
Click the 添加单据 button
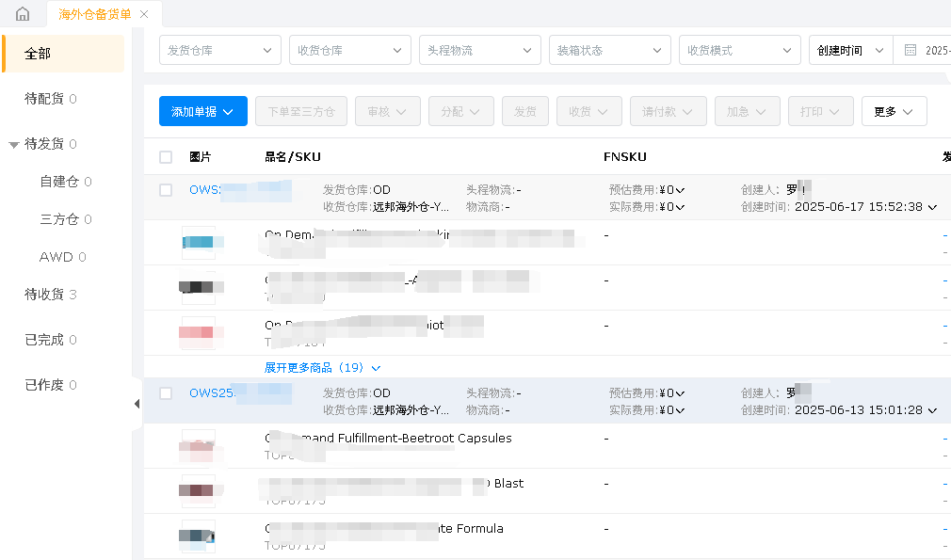coord(202,111)
